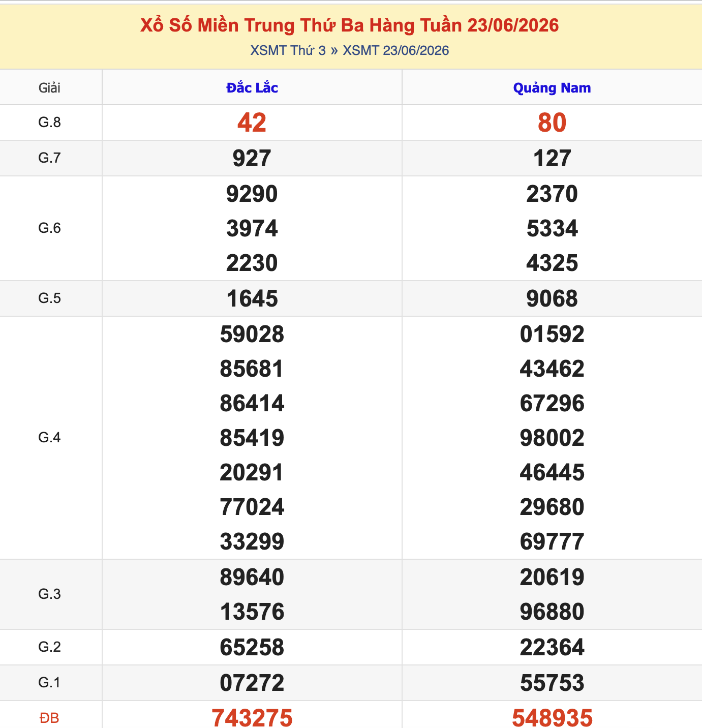The width and height of the screenshot is (702, 728).
Task: Click Đắc Lắc G.3 number 89640
Action: point(252,577)
